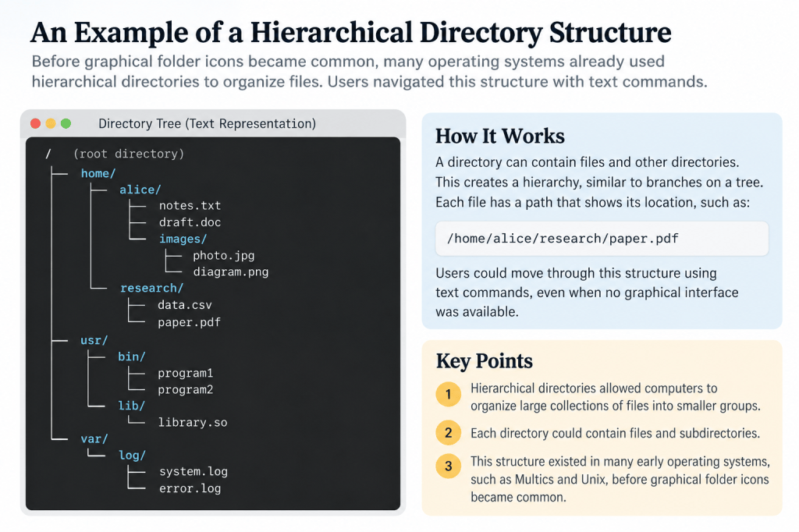Select the research/ directory
The width and height of the screenshot is (799, 532).
(152, 288)
